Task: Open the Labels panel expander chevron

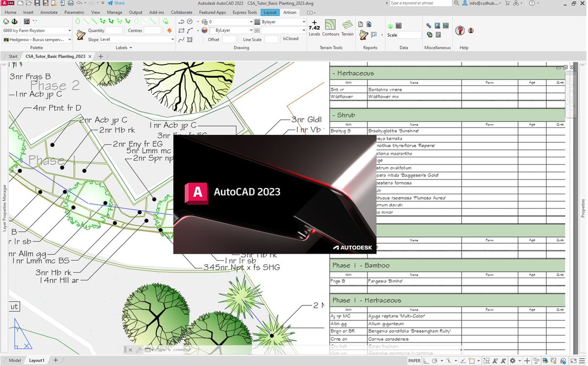Action: click(130, 48)
